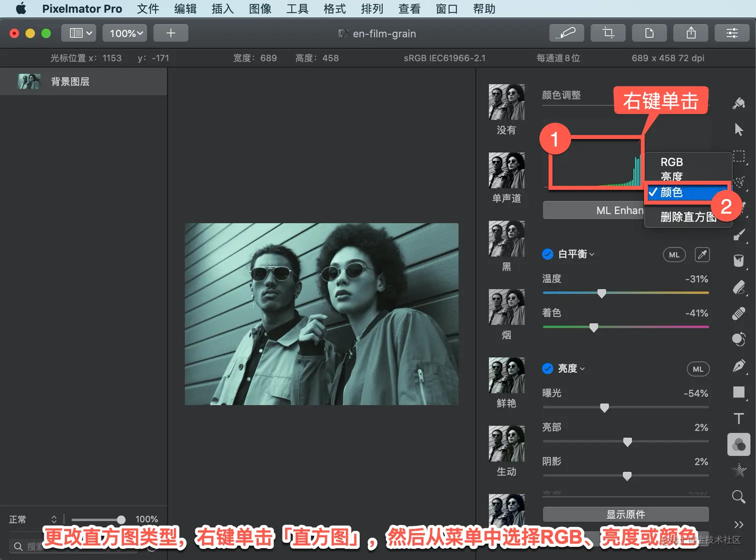
Task: Select the Paint brush tool
Action: click(x=738, y=234)
